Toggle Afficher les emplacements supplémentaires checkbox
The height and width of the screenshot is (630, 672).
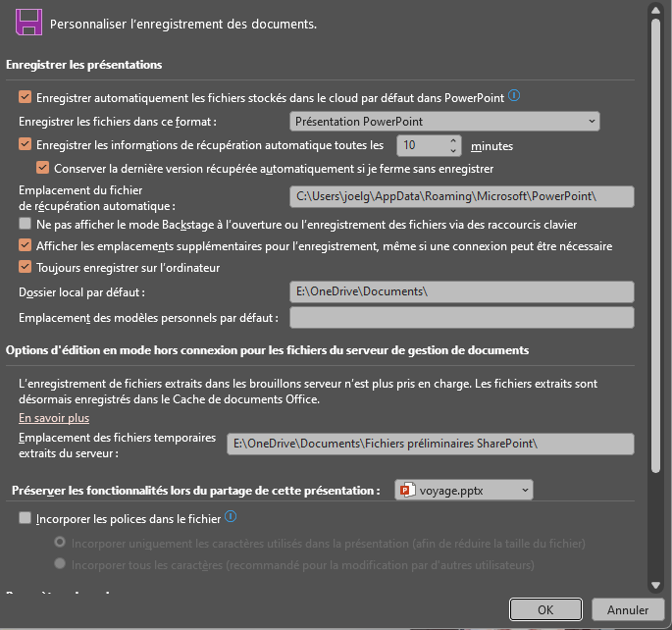[25, 245]
